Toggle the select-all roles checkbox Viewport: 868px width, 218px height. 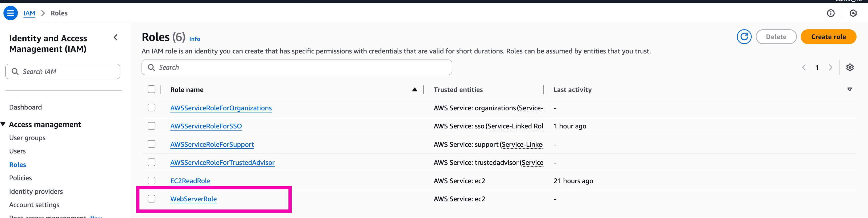pyautogui.click(x=152, y=89)
